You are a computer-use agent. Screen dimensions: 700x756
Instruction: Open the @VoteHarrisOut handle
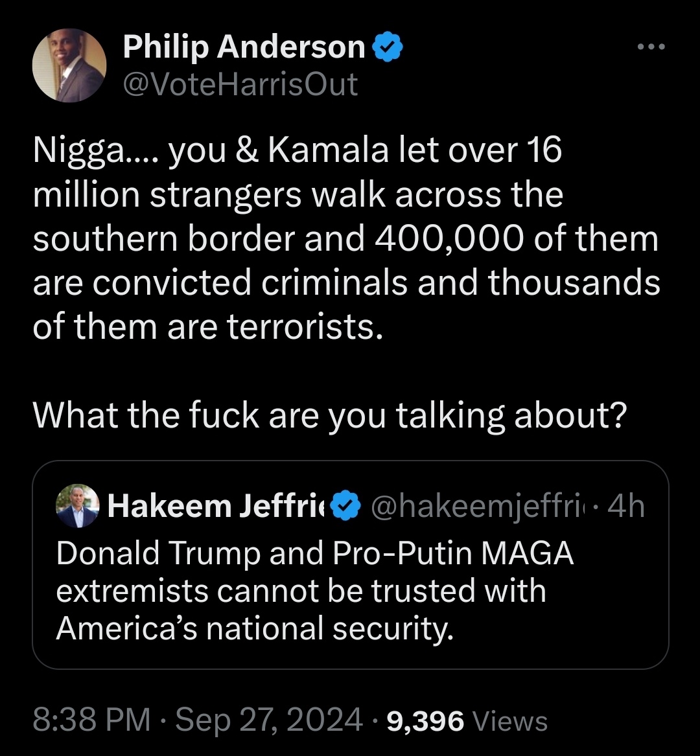click(240, 84)
